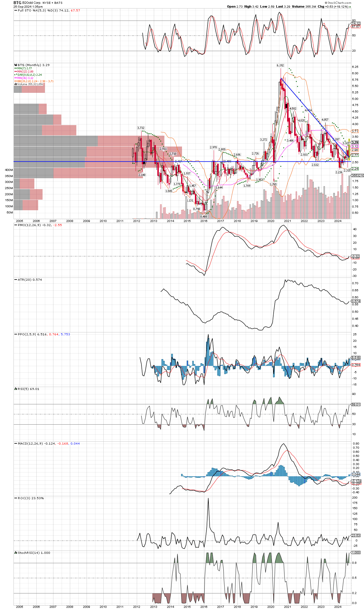Select the BTG ticker symbol in the header
The image size is (364, 609).
[17, 3]
